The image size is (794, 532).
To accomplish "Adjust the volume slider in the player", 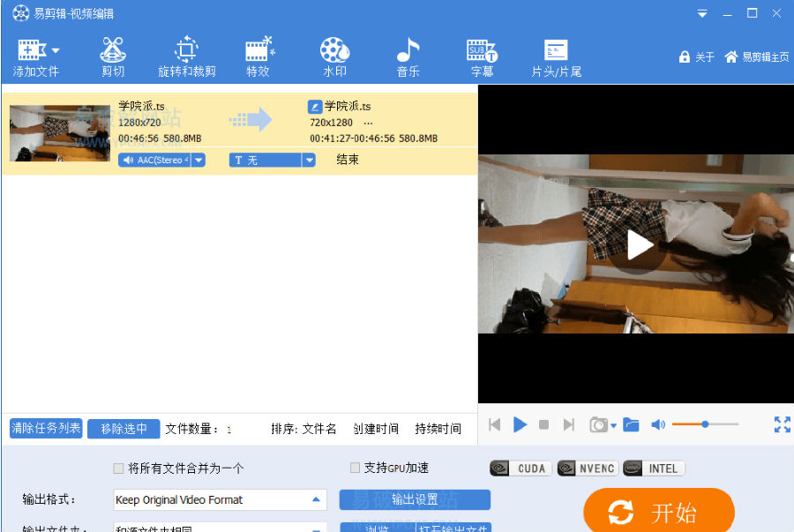I will [704, 423].
